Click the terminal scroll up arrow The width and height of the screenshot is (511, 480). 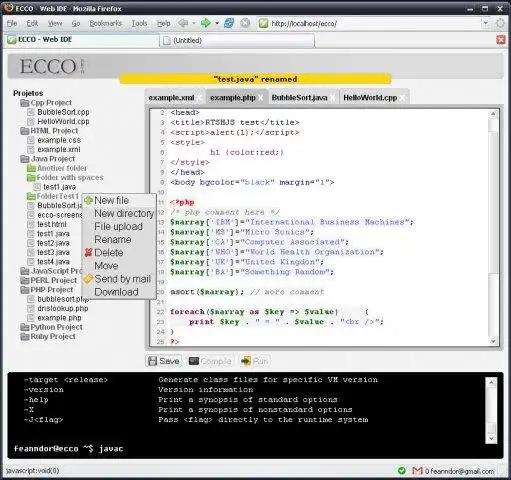pos(491,383)
